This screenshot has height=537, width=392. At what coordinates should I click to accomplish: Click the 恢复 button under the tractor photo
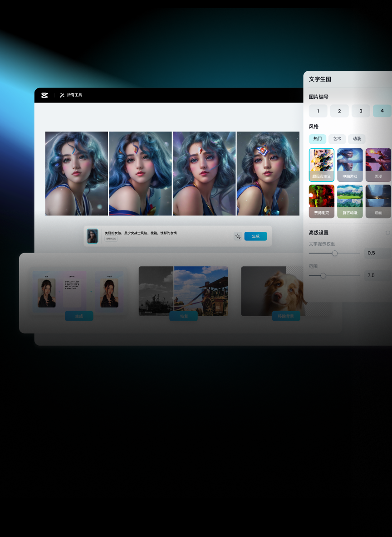pos(183,316)
